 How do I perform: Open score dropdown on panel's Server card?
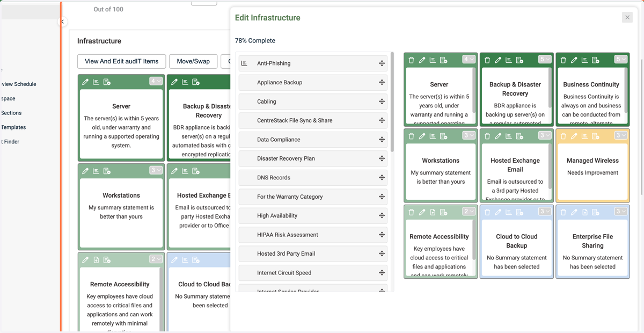tap(469, 60)
